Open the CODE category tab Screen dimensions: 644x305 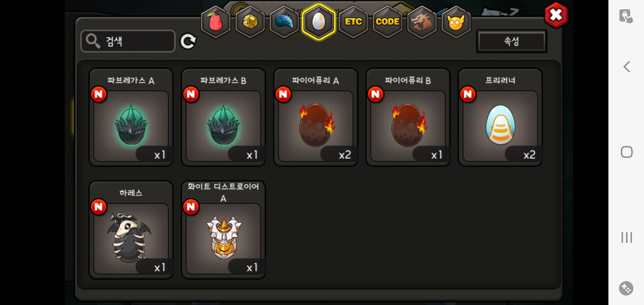pos(388,22)
